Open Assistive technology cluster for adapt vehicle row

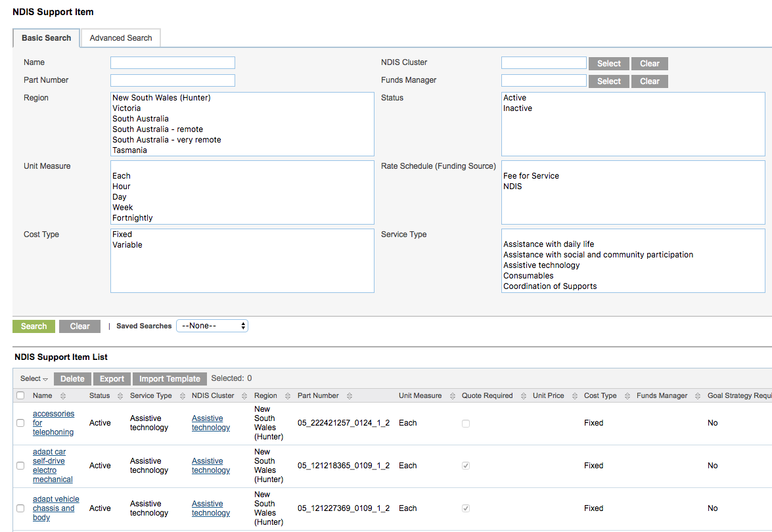(211, 508)
